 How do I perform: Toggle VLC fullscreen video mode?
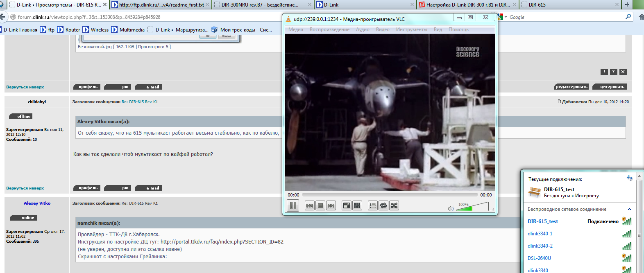[347, 205]
